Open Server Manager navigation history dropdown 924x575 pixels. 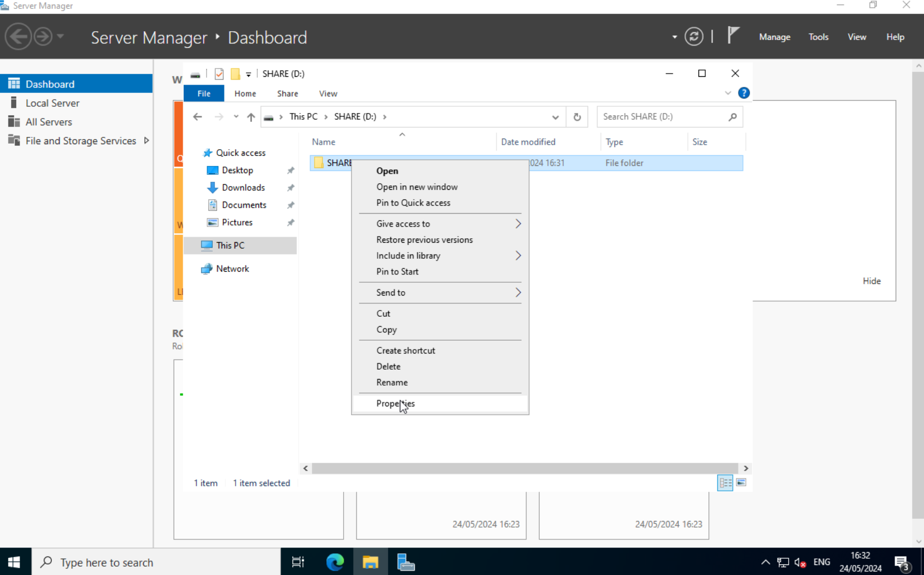(x=60, y=37)
